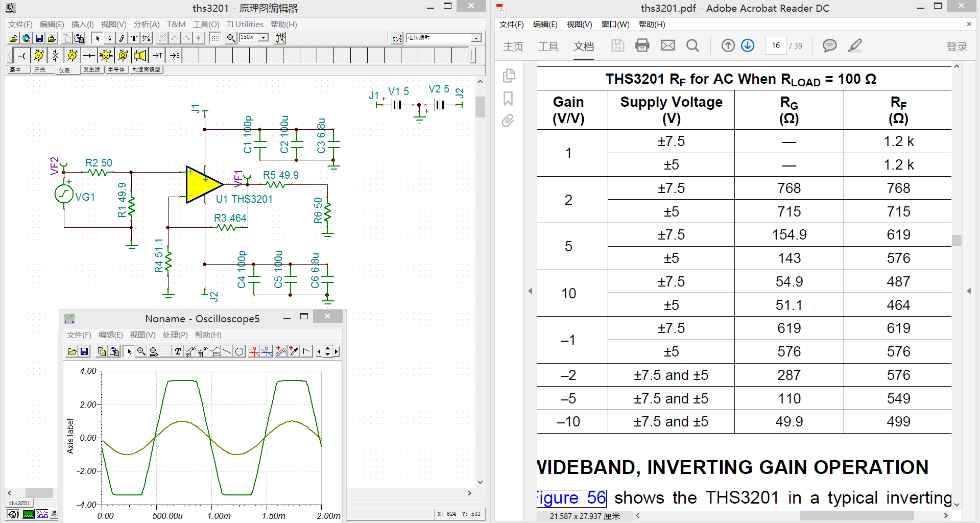The width and height of the screenshot is (980, 523).
Task: Open the 电压指针 interactive mode dropdown
Action: pos(476,38)
